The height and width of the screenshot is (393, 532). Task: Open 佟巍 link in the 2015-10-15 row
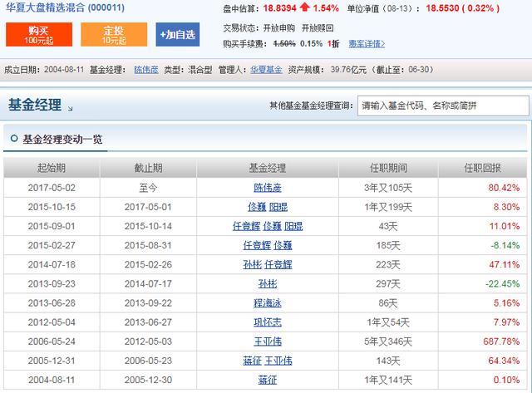[x=257, y=207]
